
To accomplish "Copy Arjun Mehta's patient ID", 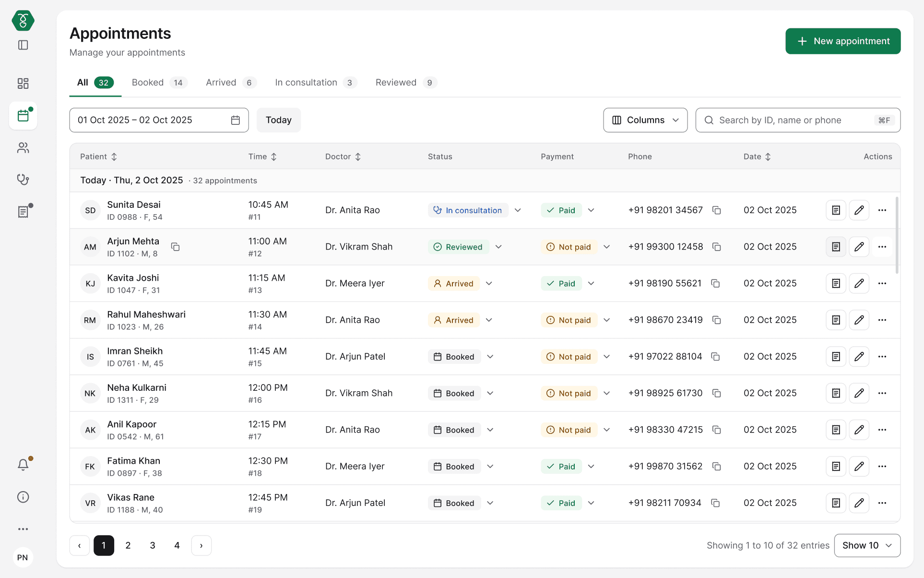I will [x=176, y=247].
